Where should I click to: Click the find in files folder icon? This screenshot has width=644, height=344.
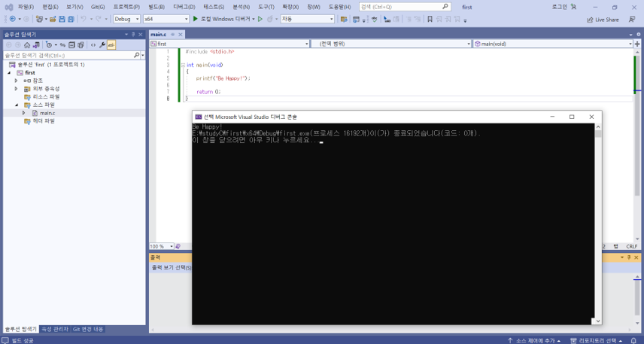click(x=344, y=19)
